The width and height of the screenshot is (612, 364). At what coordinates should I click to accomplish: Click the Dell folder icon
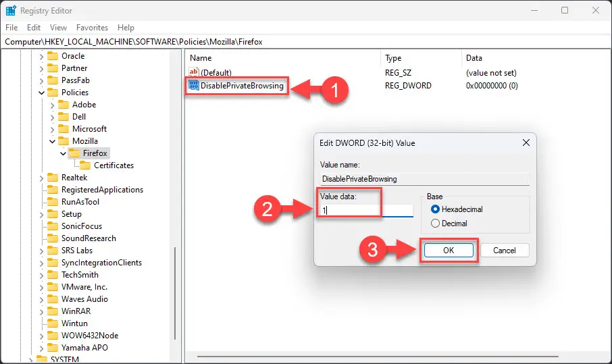coord(63,117)
